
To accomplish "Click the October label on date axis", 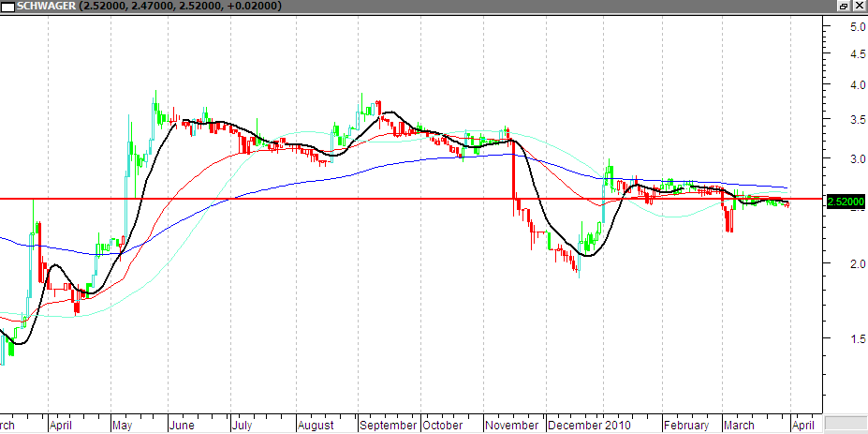I will click(443, 425).
